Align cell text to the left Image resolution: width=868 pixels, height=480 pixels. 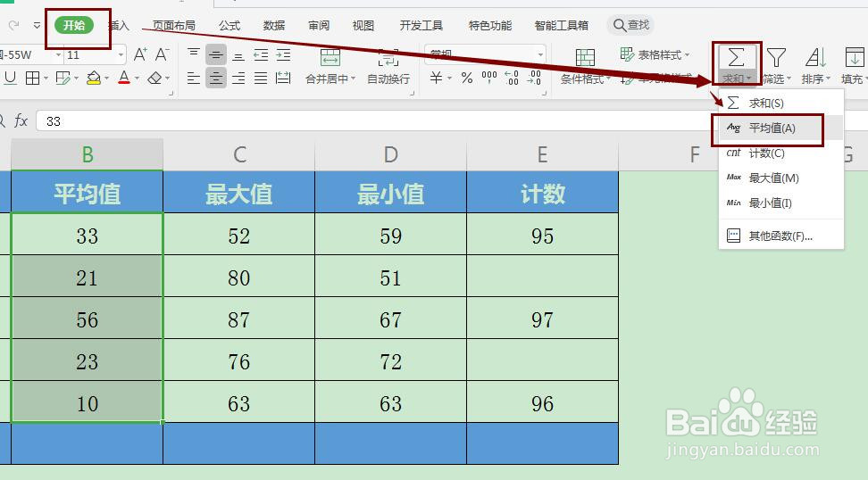pyautogui.click(x=193, y=78)
